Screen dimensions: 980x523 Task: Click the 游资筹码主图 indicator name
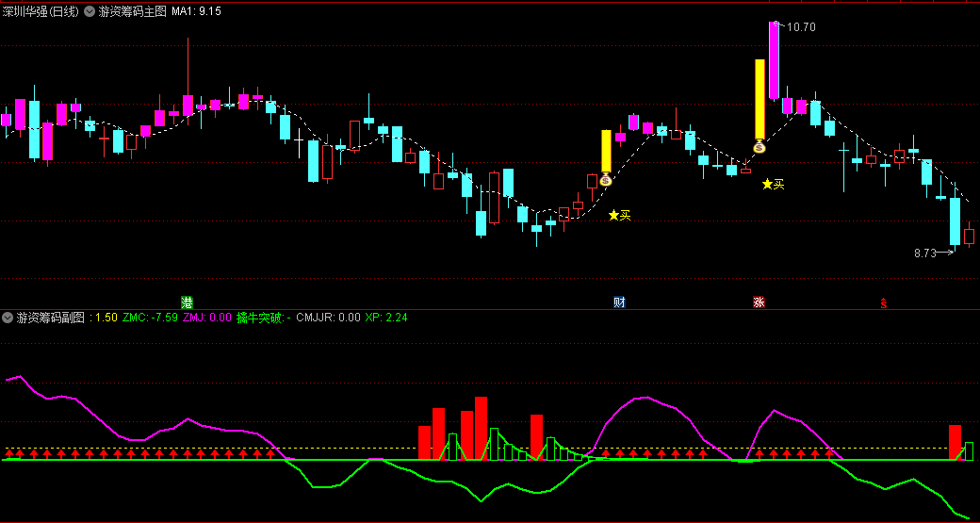tap(133, 10)
